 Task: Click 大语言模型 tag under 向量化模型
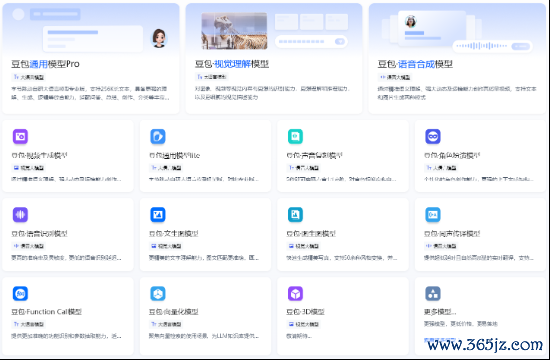coord(166,324)
